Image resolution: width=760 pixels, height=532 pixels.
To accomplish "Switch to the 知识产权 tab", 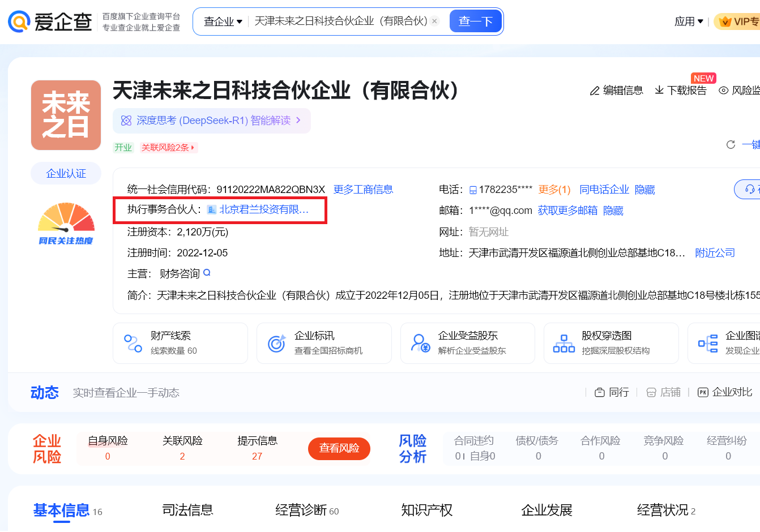I will tap(427, 510).
